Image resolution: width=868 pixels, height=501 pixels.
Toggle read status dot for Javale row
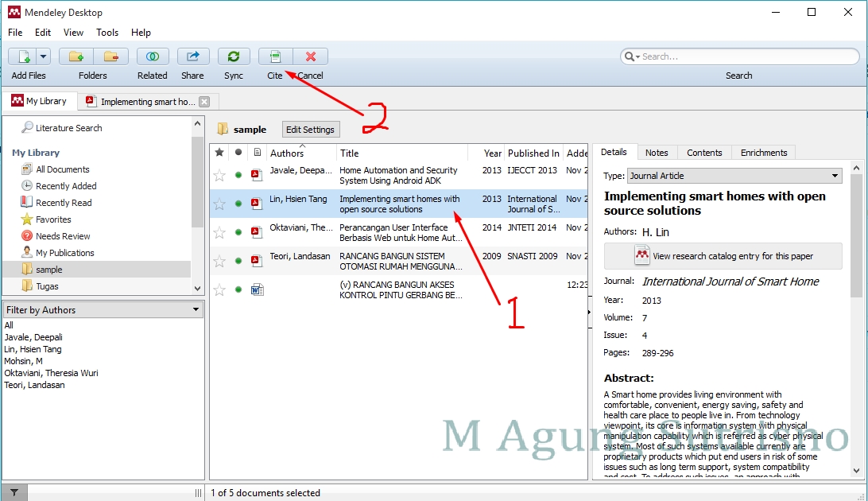point(238,175)
